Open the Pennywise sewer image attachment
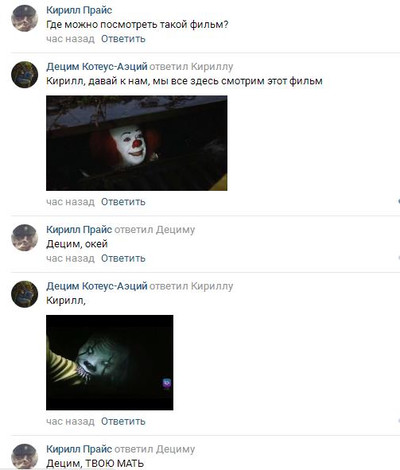 pyautogui.click(x=137, y=143)
